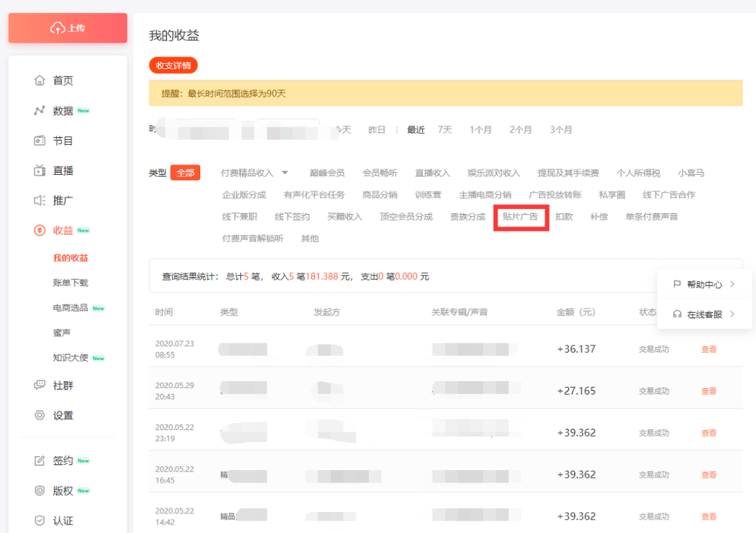
Task: Click the 上传 upload button
Action: click(67, 28)
